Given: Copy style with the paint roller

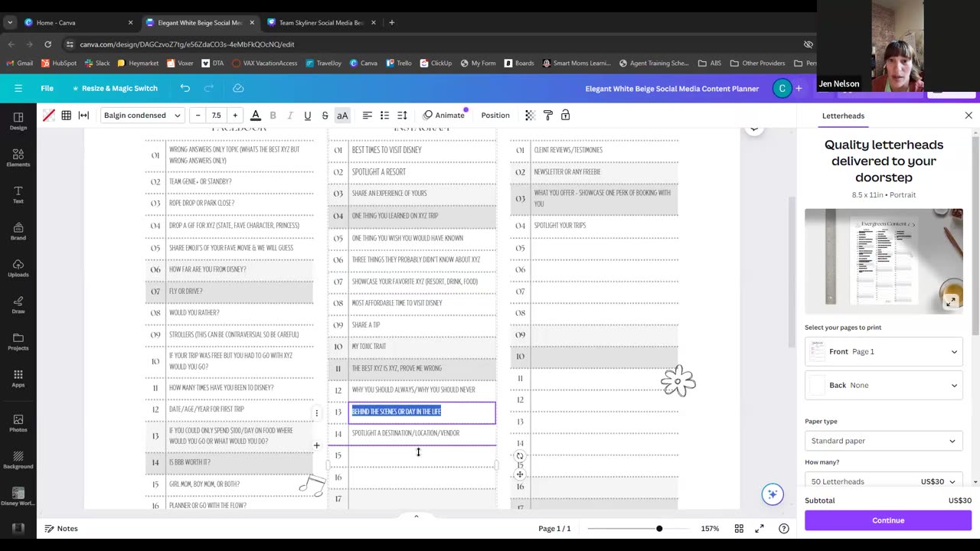Looking at the screenshot, I should tap(547, 115).
